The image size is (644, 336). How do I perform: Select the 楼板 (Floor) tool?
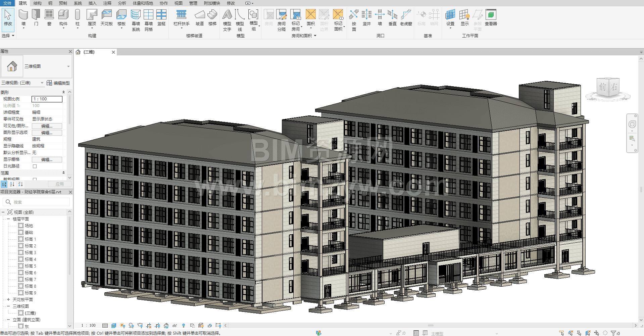pyautogui.click(x=121, y=17)
